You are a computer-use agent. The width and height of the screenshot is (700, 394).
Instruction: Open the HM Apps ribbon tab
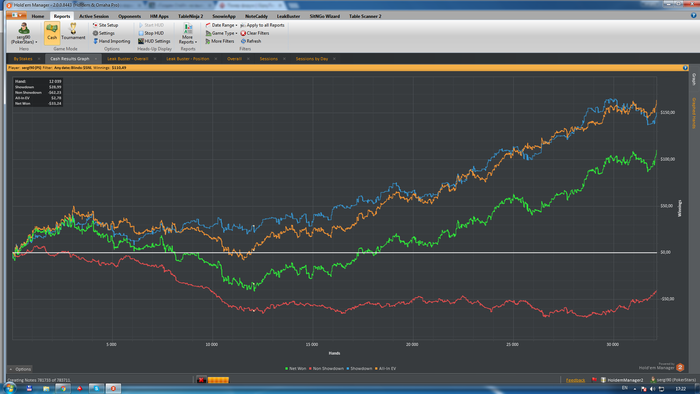159,16
